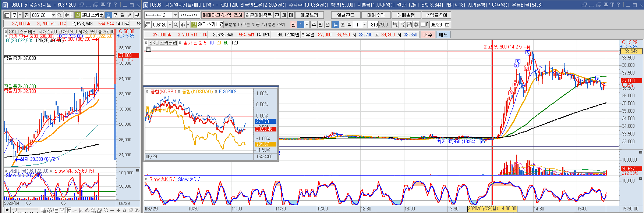Select text A tool in bottom toolbar

click(x=124, y=210)
